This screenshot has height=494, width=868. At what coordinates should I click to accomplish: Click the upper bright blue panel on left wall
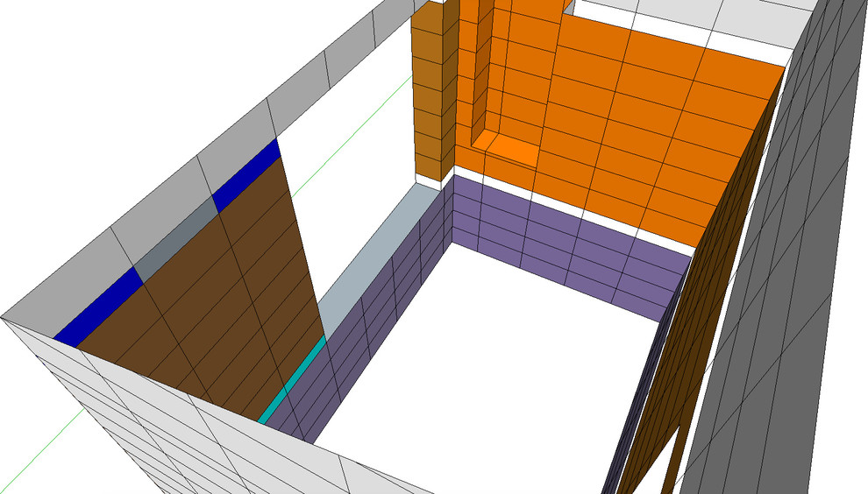click(245, 174)
